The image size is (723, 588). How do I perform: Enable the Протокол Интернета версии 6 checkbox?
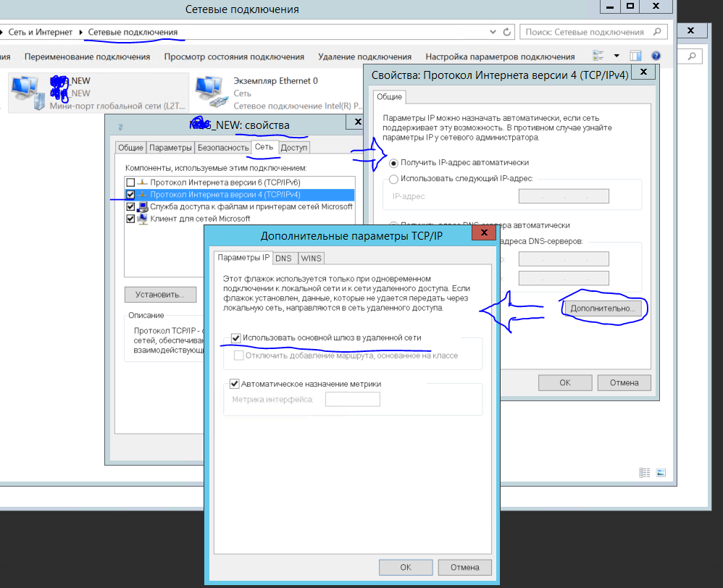pos(130,182)
